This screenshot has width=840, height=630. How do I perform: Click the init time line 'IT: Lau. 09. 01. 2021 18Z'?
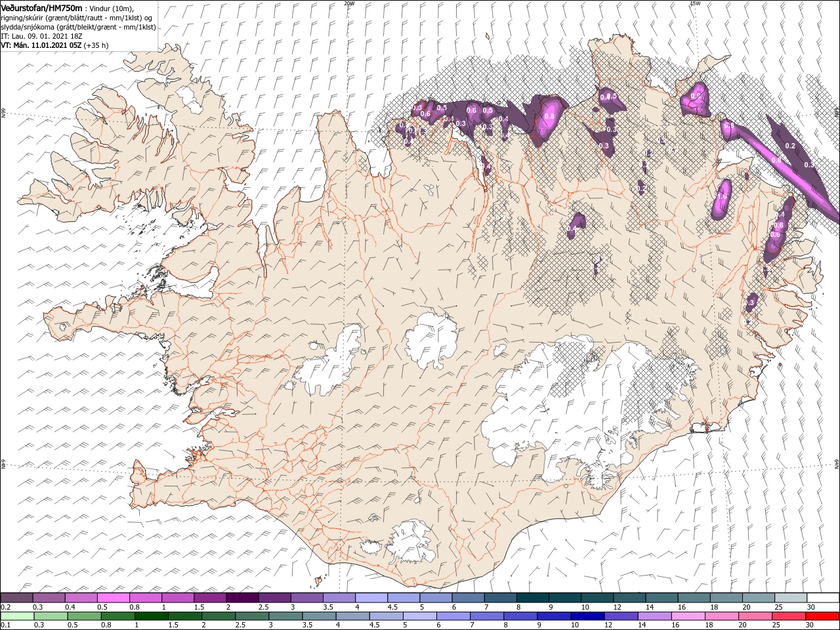pyautogui.click(x=41, y=36)
